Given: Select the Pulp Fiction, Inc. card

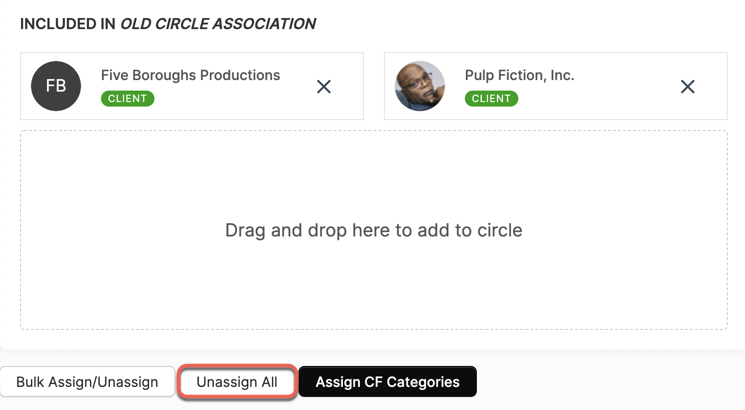Looking at the screenshot, I should (556, 86).
